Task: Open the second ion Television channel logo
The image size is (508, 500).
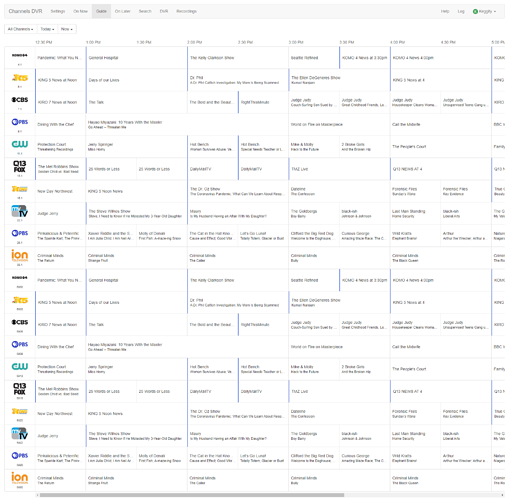Action: pos(20,478)
